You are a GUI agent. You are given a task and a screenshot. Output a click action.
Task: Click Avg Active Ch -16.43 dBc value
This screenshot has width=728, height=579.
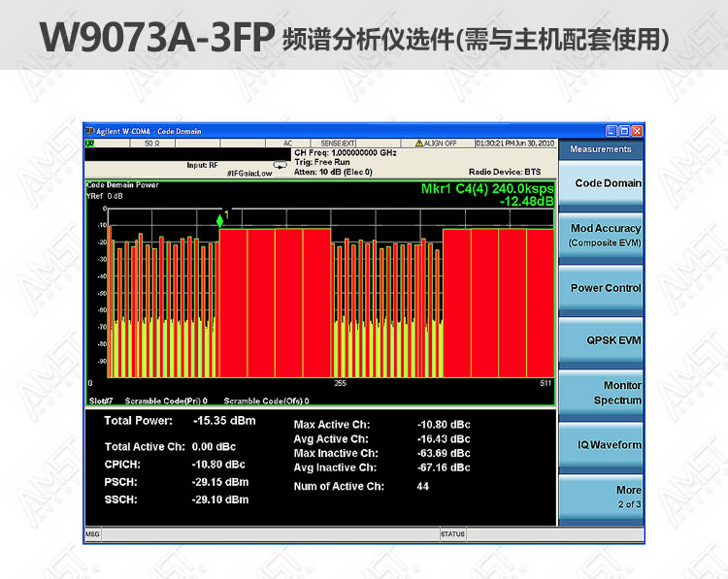[x=444, y=439]
